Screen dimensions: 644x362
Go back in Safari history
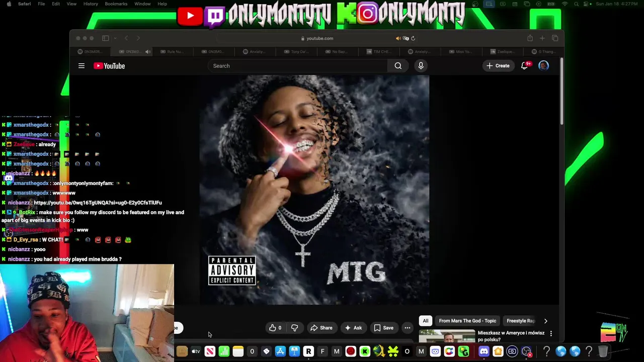(126, 38)
